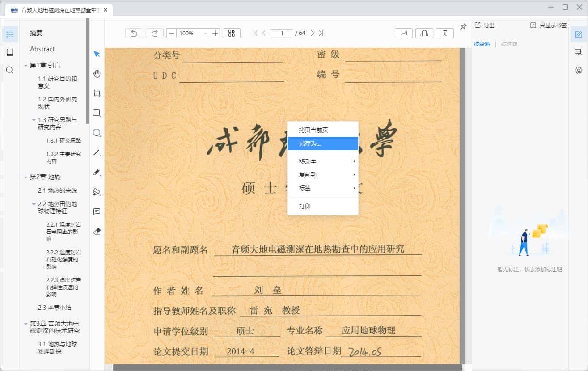Screen dimensions: 588x371
Task: Open reader settings via the gear icon
Action: 579,70
